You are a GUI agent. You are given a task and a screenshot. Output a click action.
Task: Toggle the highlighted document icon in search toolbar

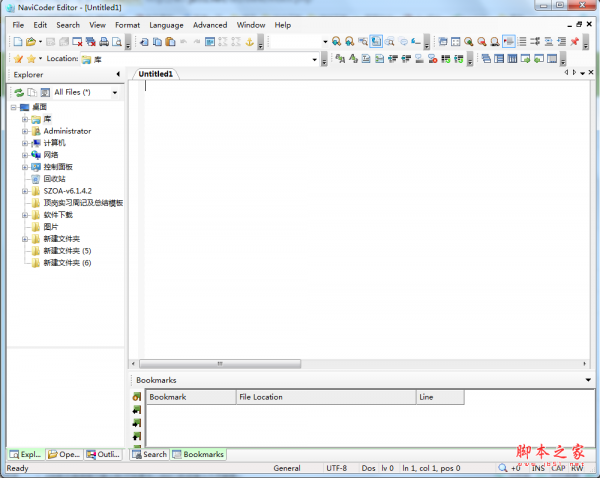tap(376, 41)
